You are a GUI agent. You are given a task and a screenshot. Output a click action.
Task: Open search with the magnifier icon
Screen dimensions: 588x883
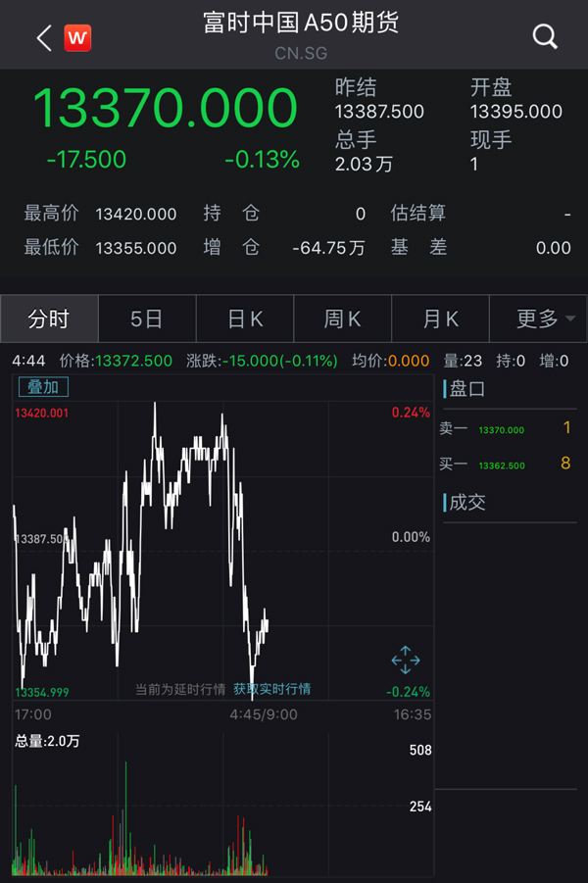click(x=545, y=37)
